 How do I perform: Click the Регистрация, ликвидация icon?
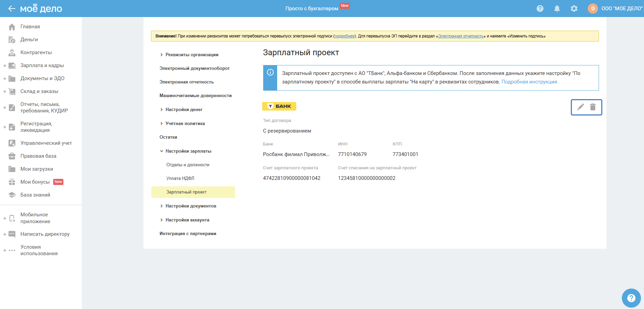point(12,127)
